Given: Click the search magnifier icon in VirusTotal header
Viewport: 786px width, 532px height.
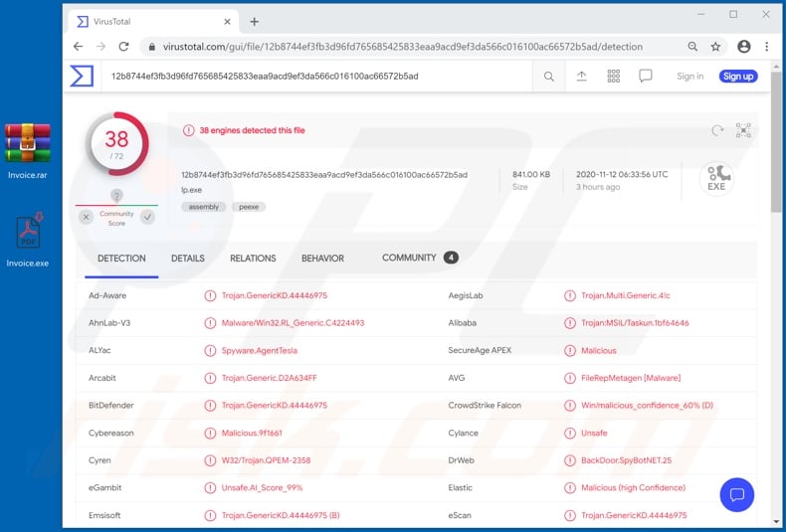Looking at the screenshot, I should coord(549,77).
